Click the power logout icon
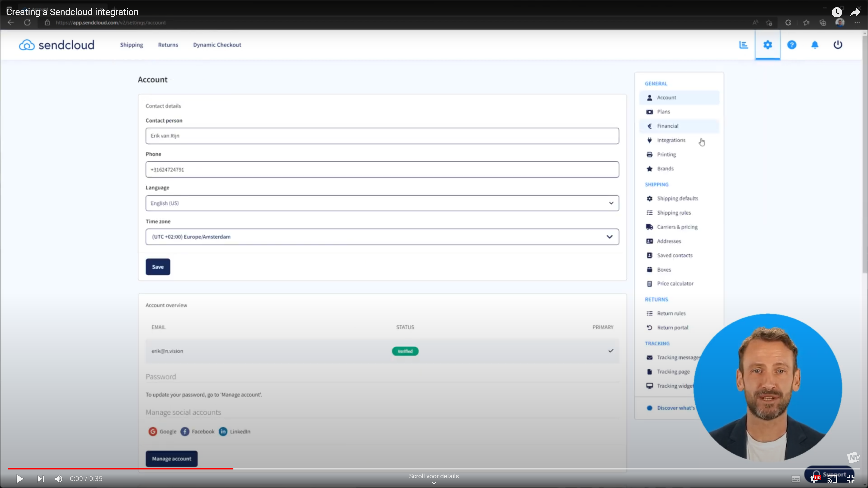Viewport: 868px width, 488px height. pos(838,45)
